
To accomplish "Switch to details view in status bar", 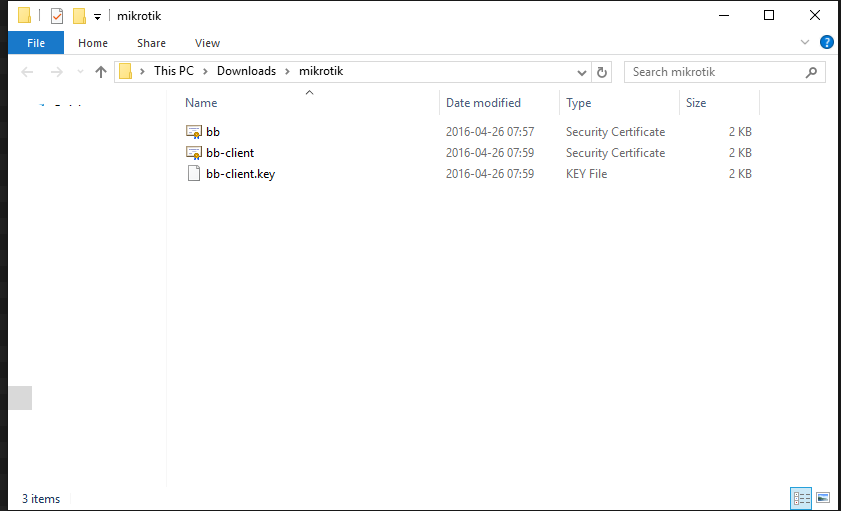I will (801, 498).
